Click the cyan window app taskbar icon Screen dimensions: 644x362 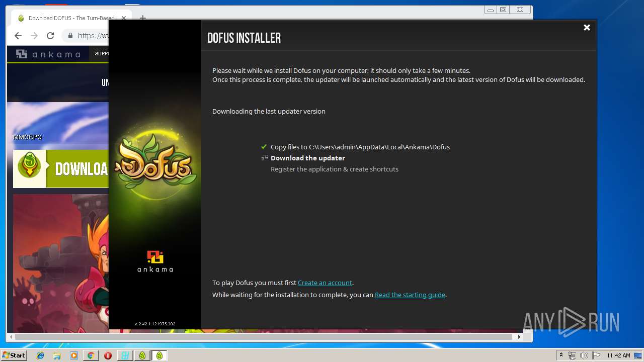[x=125, y=355]
